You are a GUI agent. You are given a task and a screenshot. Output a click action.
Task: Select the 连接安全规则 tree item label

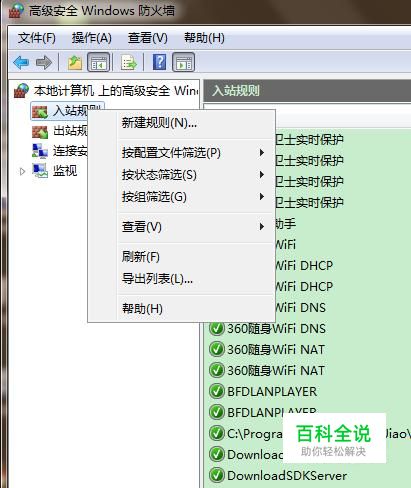coord(70,151)
